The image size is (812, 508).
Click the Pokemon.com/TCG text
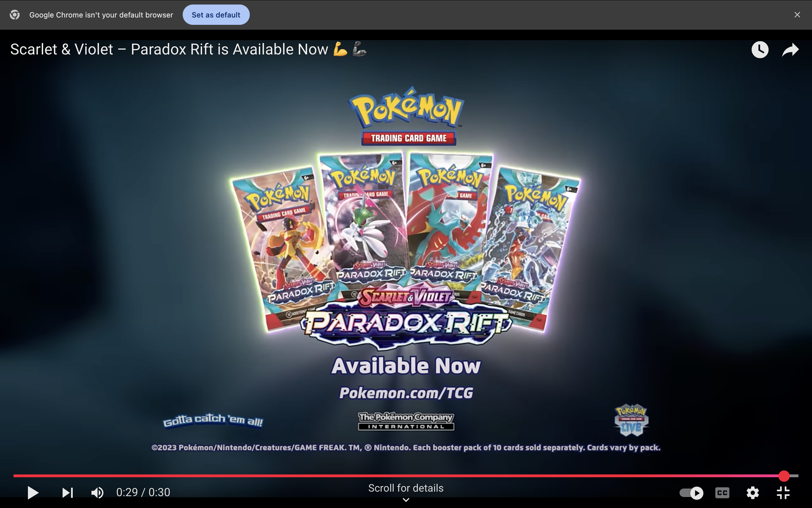406,393
